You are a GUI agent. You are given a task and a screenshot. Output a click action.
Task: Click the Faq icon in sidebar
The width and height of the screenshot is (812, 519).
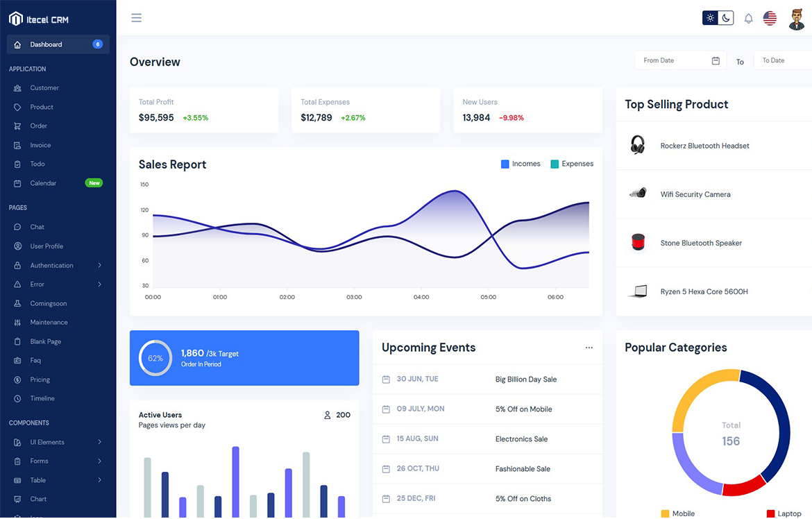17,361
